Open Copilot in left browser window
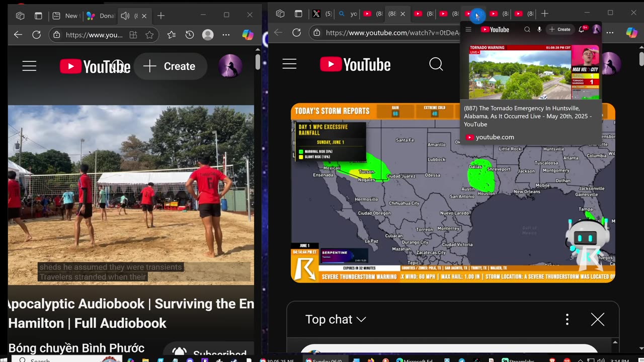Viewport: 644px width, 362px height. click(x=248, y=35)
